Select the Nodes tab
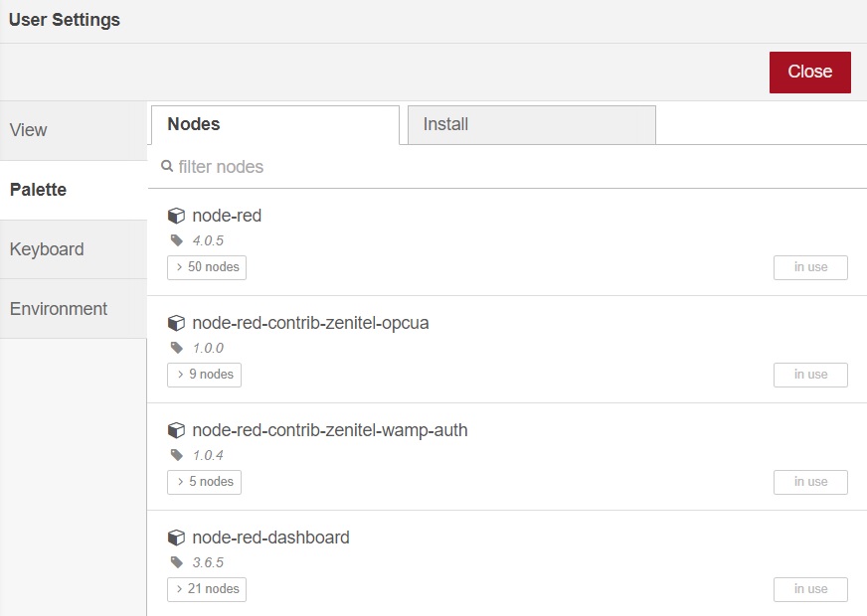Screen dimensions: 867x616 [275, 125]
